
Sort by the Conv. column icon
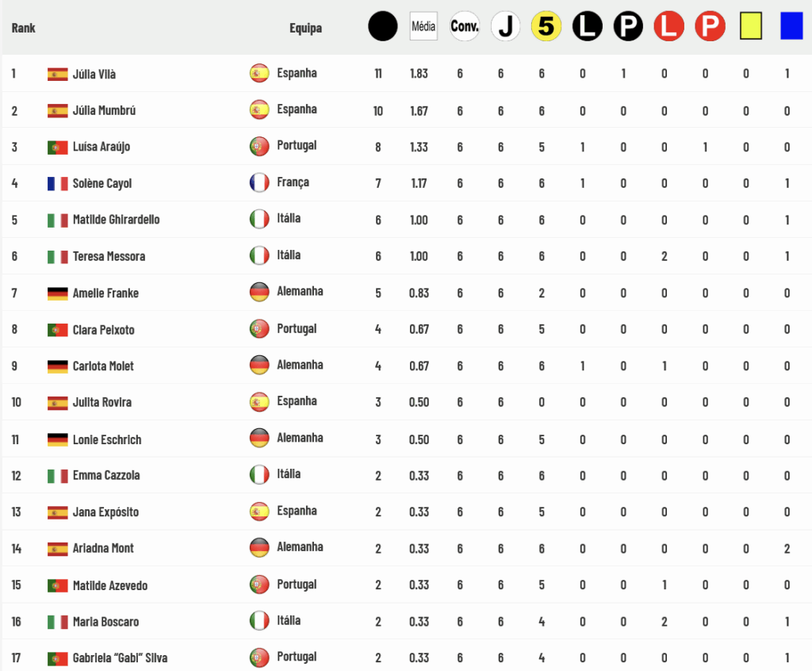(465, 26)
